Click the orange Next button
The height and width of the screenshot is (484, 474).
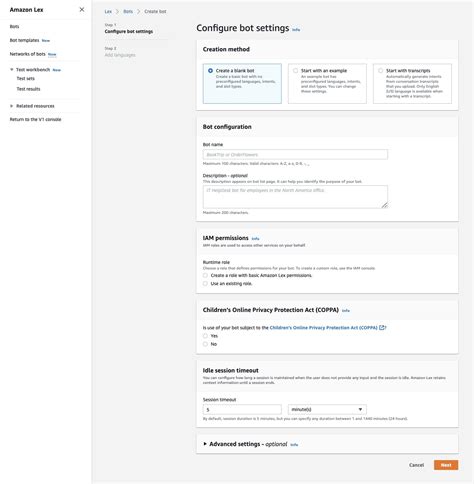pyautogui.click(x=446, y=465)
